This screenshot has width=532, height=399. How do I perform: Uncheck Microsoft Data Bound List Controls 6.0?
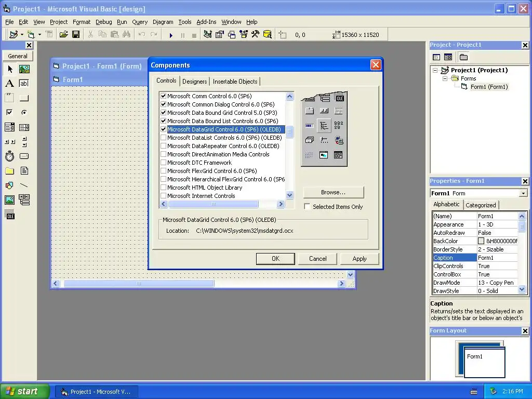(x=164, y=121)
